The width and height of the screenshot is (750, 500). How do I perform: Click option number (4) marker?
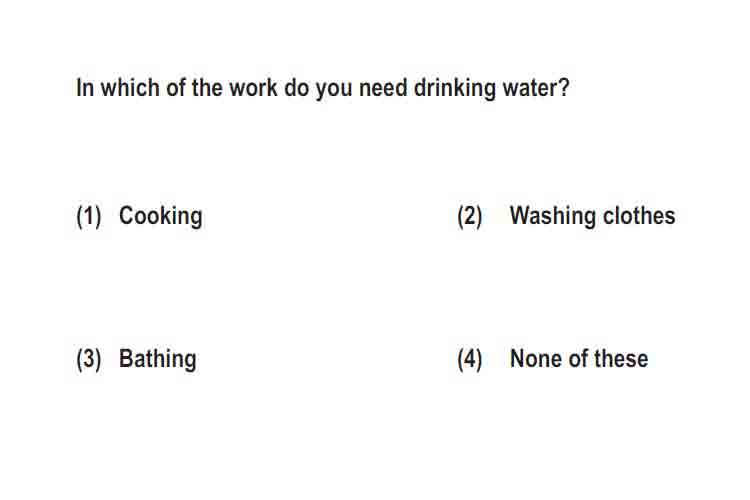tap(470, 359)
